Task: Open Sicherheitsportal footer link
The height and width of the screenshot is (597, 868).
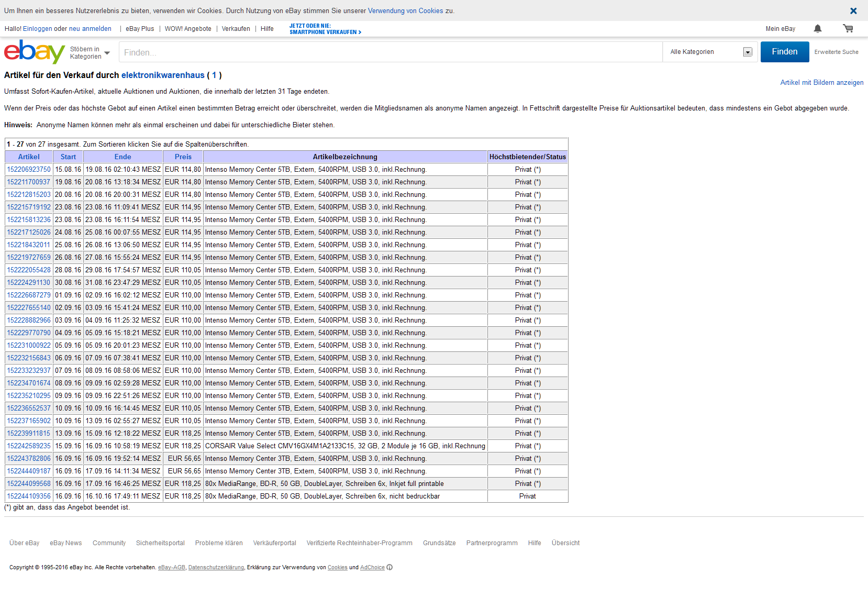Action: pyautogui.click(x=160, y=543)
